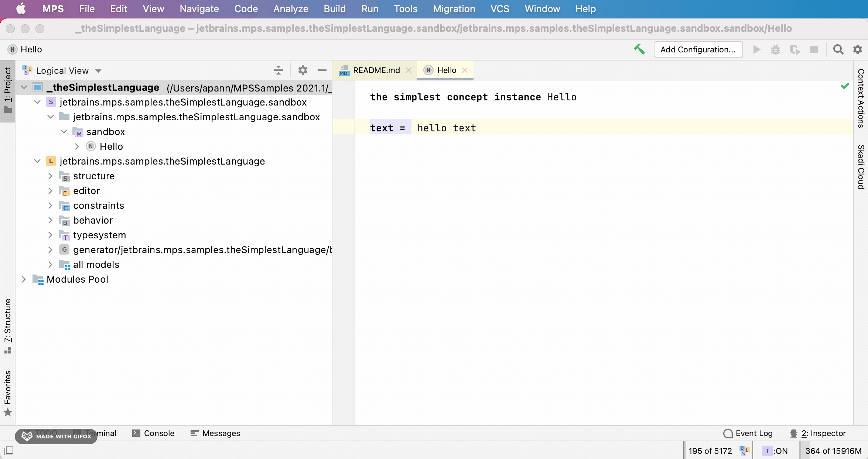Click the 195 of 5172 status indicator
Image resolution: width=868 pixels, height=459 pixels.
point(710,451)
